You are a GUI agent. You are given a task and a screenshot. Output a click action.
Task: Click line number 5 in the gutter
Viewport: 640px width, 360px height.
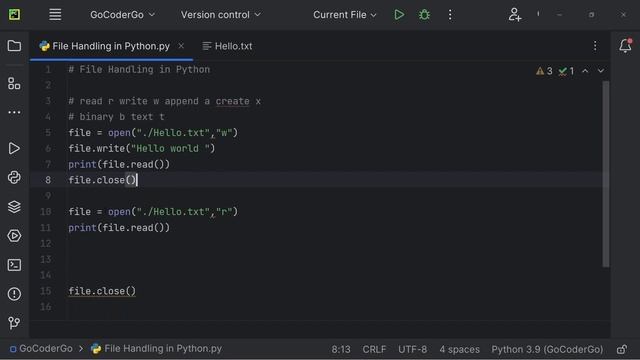point(48,133)
